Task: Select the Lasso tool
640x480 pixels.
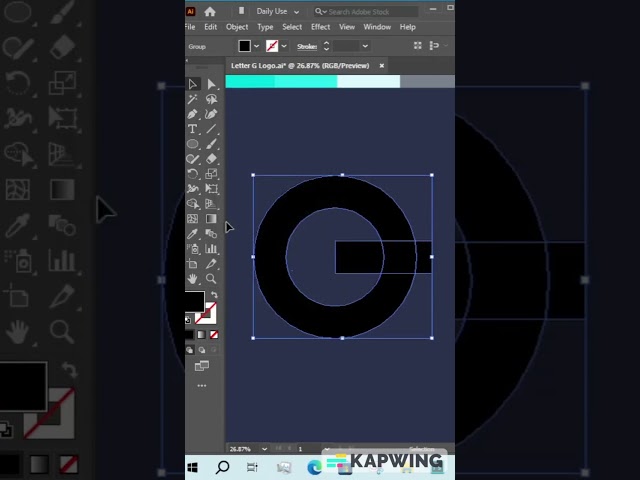Action: [x=211, y=99]
